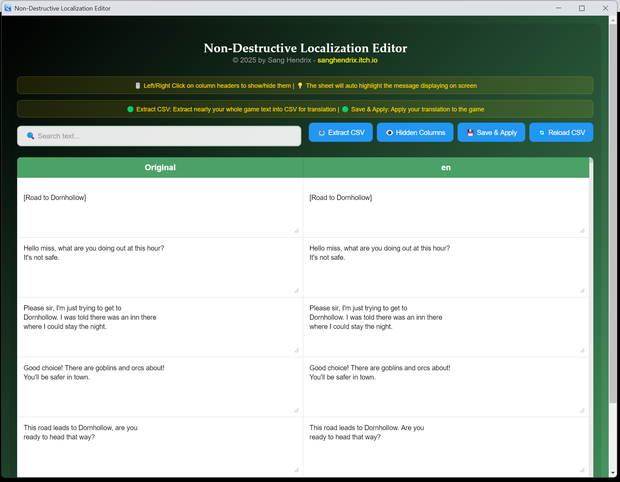Click Save & Apply button
This screenshot has width=620, height=482.
click(491, 132)
